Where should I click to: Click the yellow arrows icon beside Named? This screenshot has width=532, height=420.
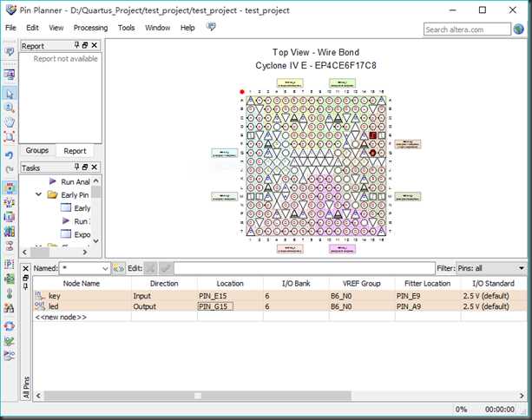pos(118,268)
